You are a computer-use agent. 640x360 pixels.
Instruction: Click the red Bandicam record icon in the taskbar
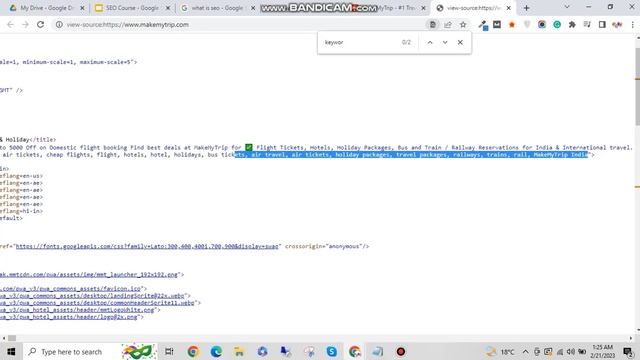401,351
